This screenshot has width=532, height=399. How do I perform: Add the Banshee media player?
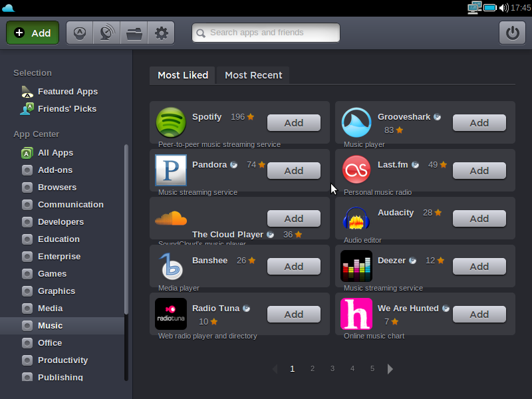[293, 266]
